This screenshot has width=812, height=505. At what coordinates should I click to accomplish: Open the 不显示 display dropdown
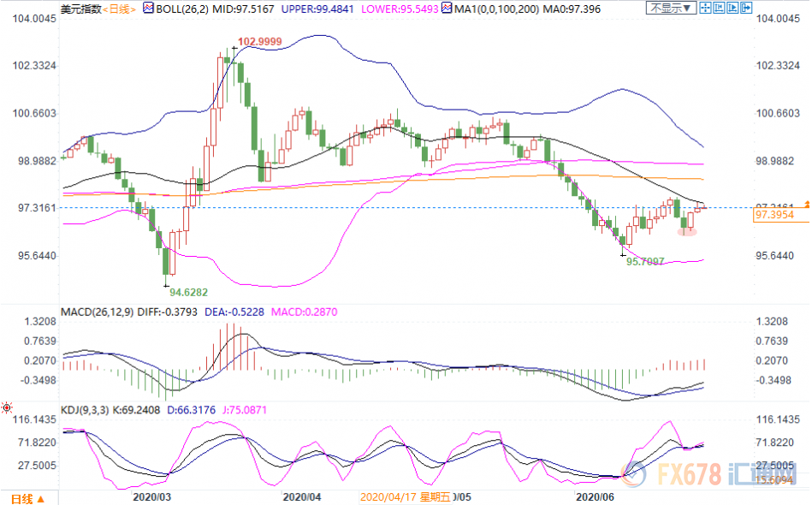666,8
